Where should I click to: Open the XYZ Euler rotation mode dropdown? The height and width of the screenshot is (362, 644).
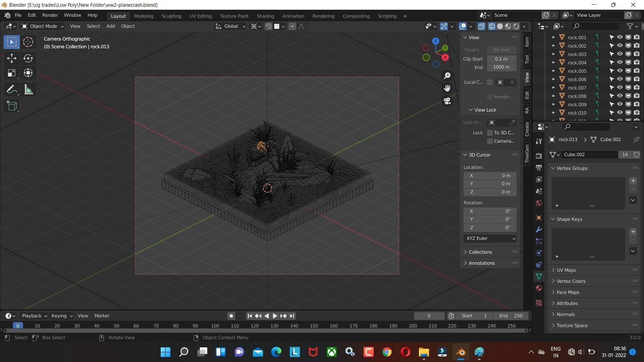[x=490, y=238]
